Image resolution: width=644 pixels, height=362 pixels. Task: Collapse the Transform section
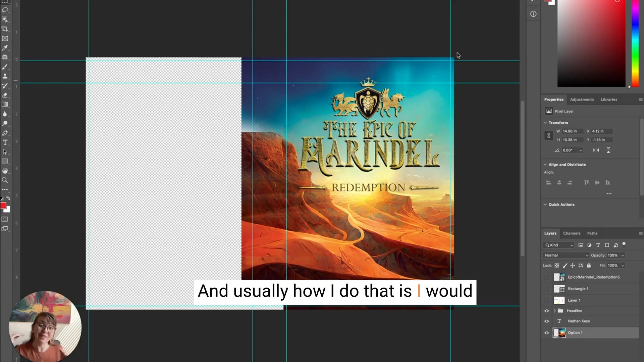[545, 123]
